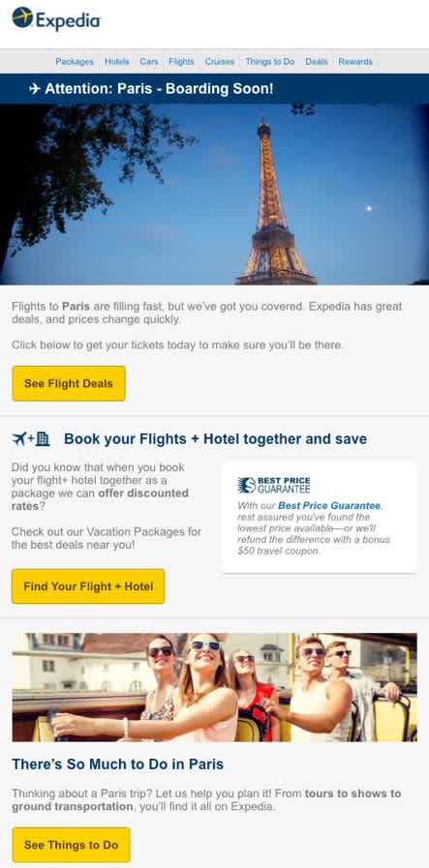Follow the Best Price Guarantee text link
429x868 pixels.
click(329, 505)
